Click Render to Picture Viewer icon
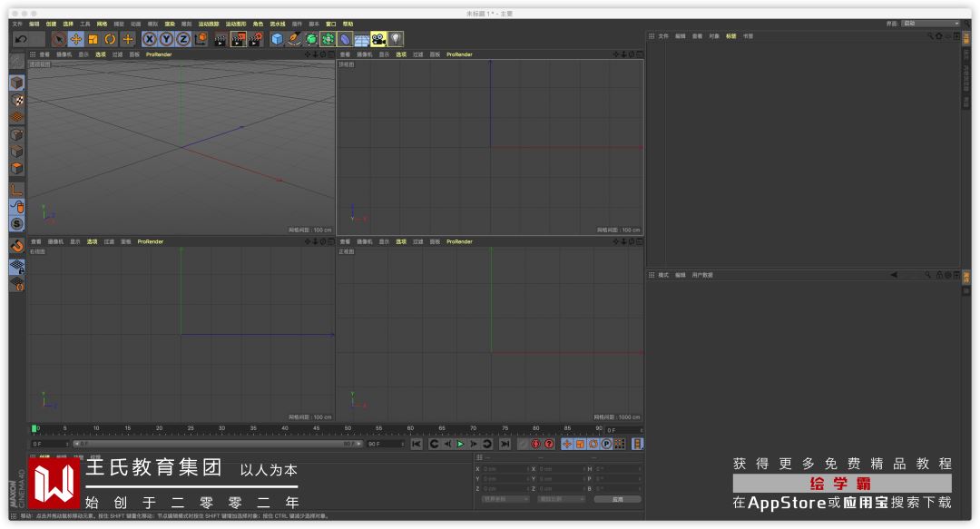This screenshot has height=529, width=980. [x=238, y=39]
